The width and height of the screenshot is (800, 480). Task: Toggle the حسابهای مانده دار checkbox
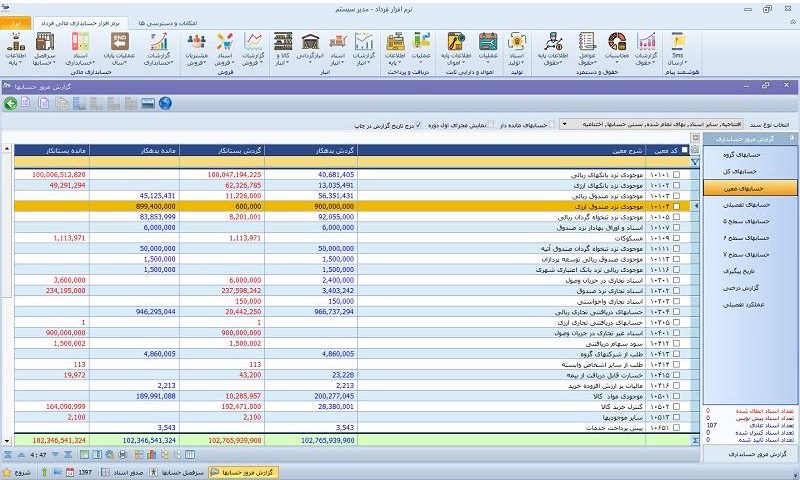coord(553,125)
